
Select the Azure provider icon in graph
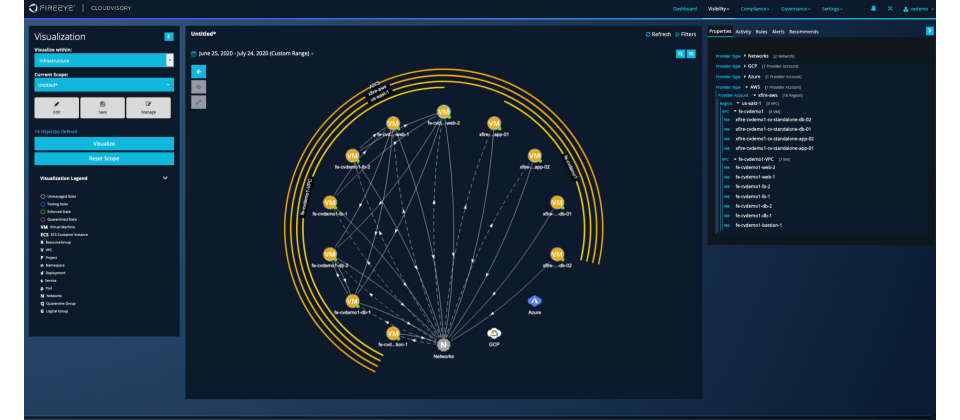tap(534, 301)
